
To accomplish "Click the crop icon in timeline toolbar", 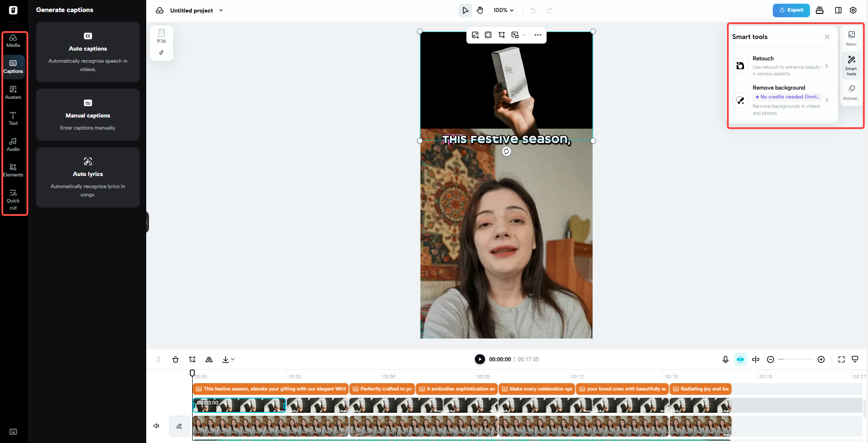I will pos(192,359).
